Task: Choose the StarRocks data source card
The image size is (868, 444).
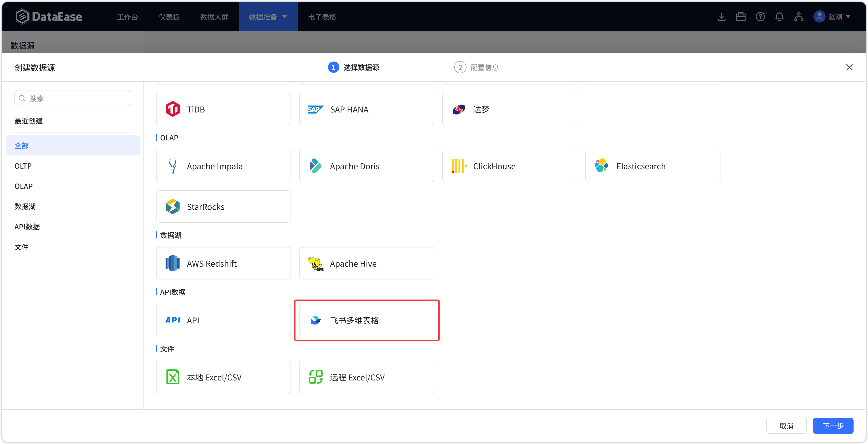Action: [223, 206]
